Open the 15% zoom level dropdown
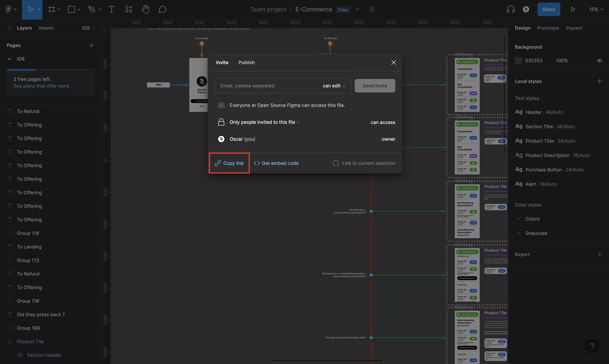 point(596,9)
